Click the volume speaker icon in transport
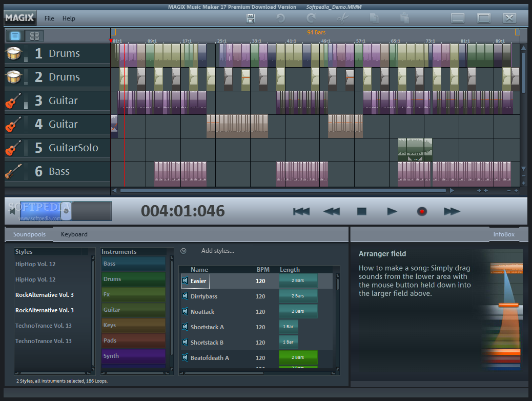Image resolution: width=532 pixels, height=401 pixels. (x=12, y=211)
